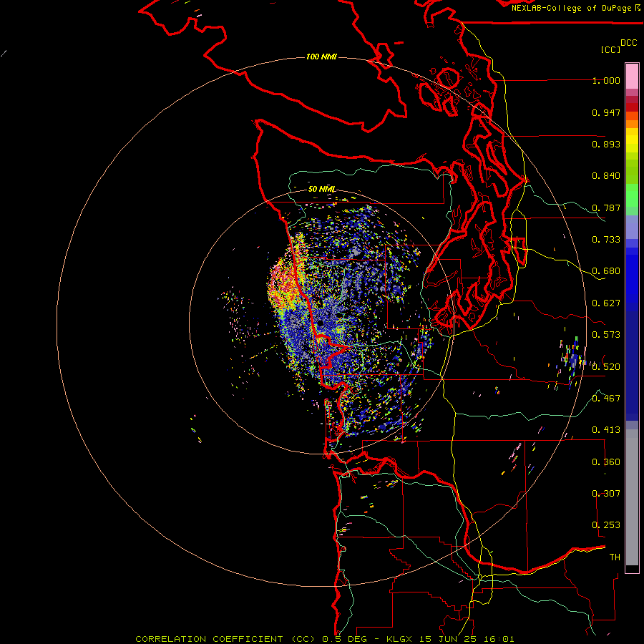Click the black radar site dot at map center
This screenshot has height=644, width=644.
pos(320,323)
